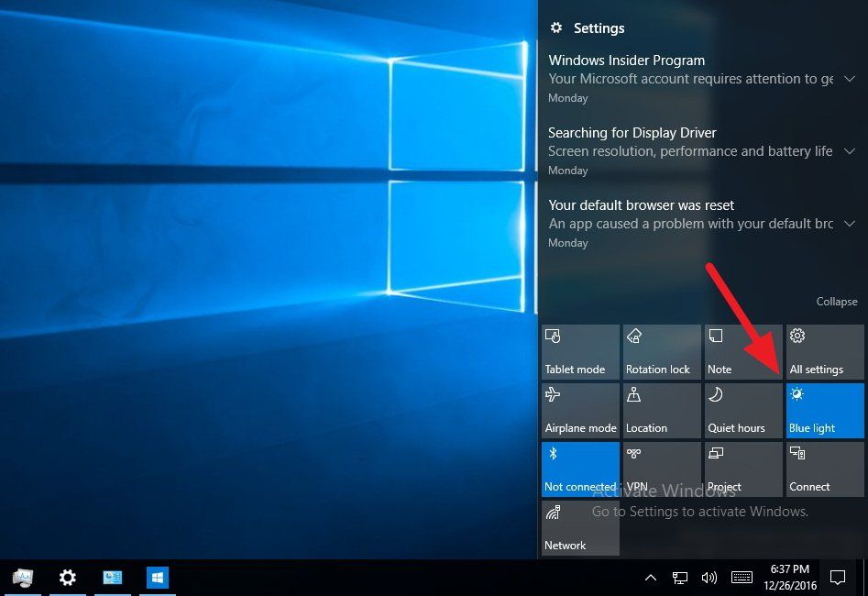The width and height of the screenshot is (868, 596).
Task: Toggle Rotation lock tile
Action: click(x=662, y=352)
